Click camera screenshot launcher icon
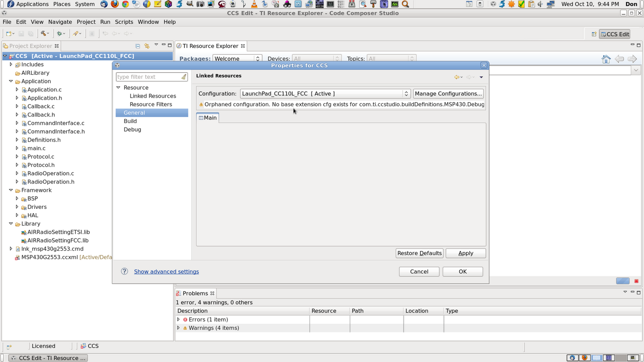This screenshot has width=644, height=362. click(200, 4)
